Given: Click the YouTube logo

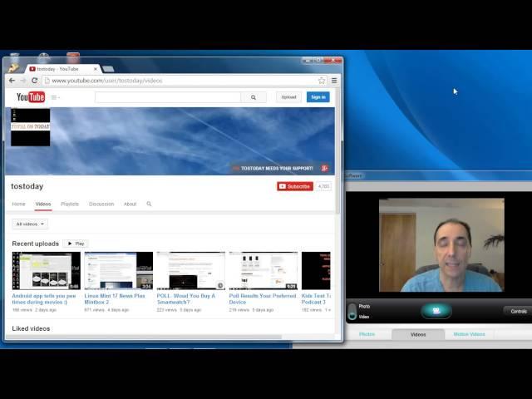Looking at the screenshot, I should pos(31,97).
